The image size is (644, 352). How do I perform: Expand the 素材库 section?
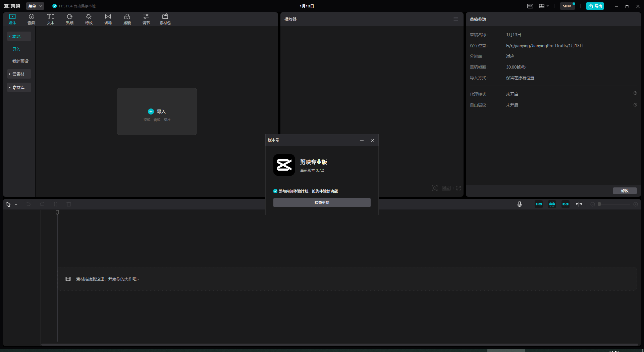click(x=19, y=87)
